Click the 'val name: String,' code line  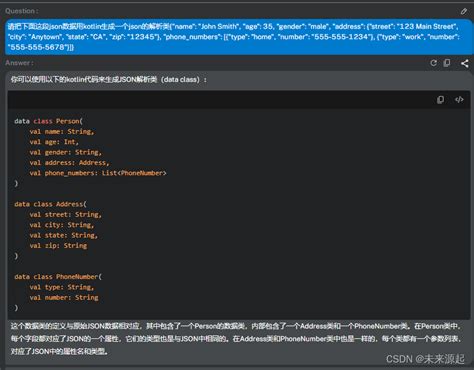62,131
